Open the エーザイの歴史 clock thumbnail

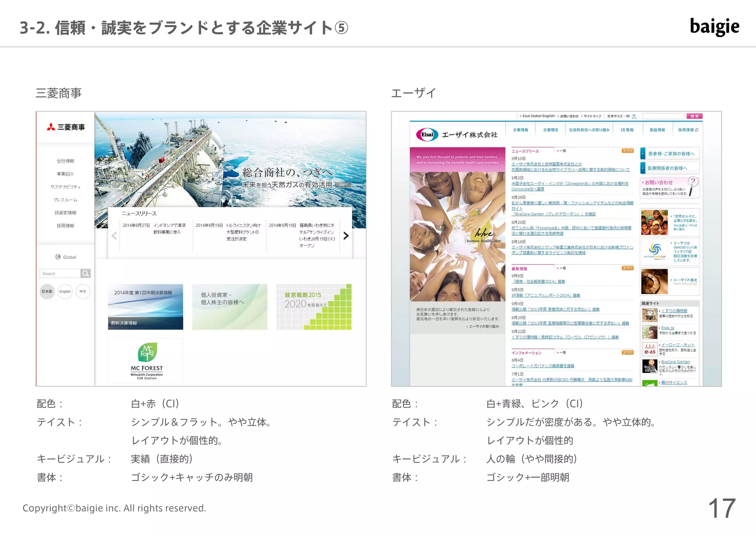654,282
